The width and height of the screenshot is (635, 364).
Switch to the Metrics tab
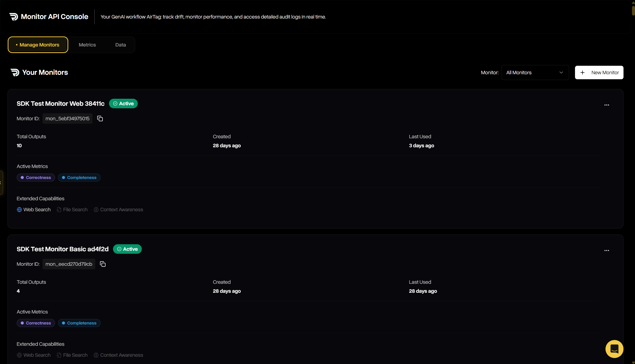pos(87,44)
